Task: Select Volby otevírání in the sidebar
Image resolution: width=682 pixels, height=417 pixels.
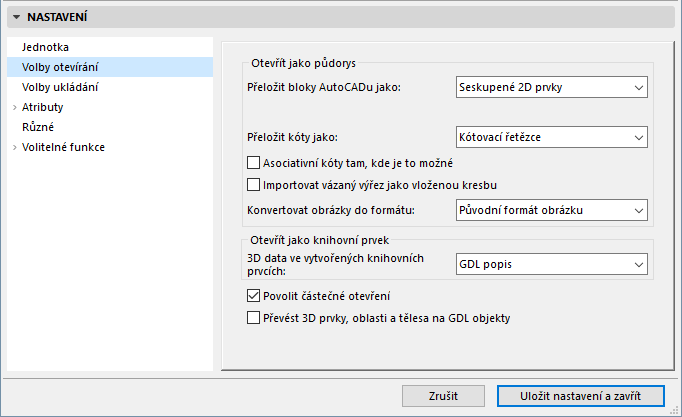Action: pos(60,67)
